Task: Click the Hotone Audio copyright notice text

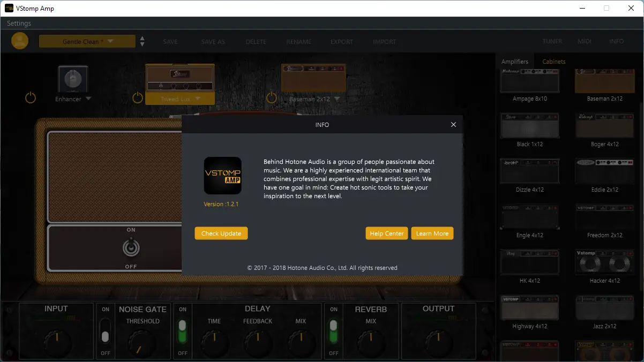Action: pos(323,268)
